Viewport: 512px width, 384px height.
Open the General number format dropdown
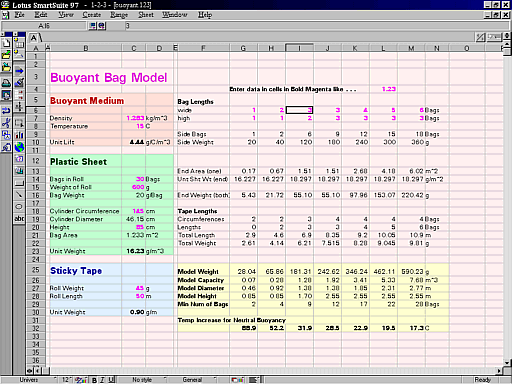click(193, 380)
